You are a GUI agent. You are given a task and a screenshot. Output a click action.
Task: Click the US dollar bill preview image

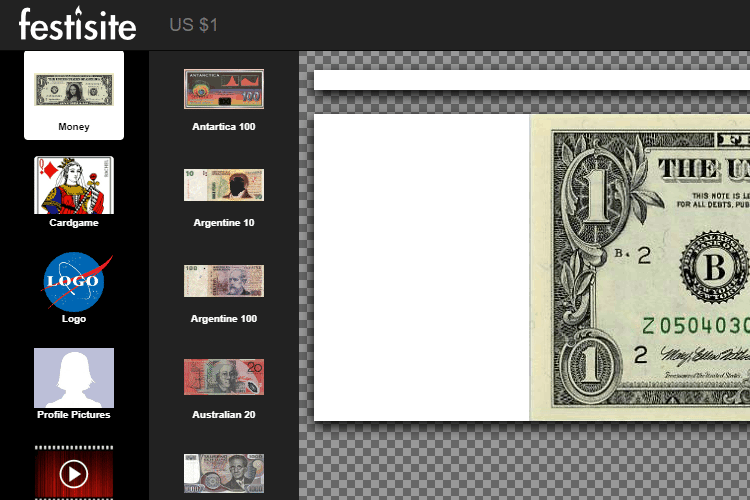click(640, 268)
